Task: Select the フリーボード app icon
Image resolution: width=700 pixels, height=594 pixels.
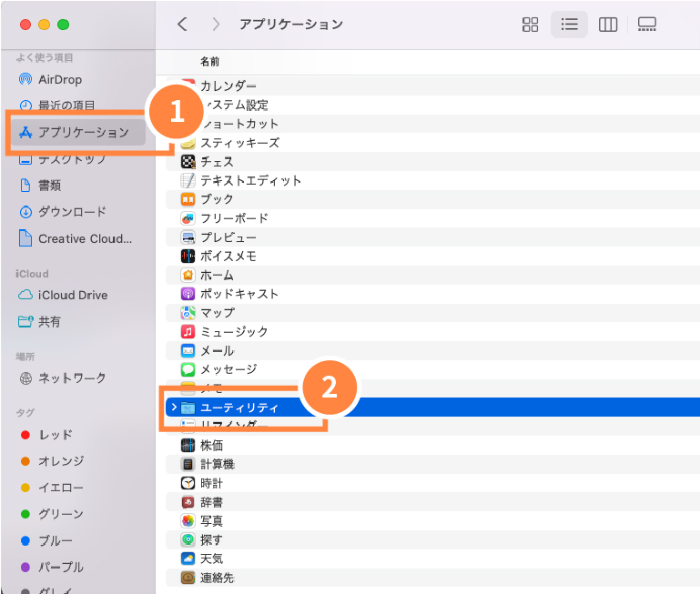Action: click(188, 218)
